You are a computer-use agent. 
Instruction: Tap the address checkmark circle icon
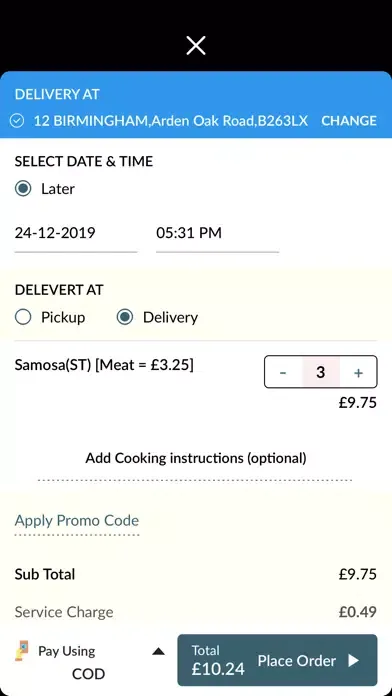coord(17,121)
